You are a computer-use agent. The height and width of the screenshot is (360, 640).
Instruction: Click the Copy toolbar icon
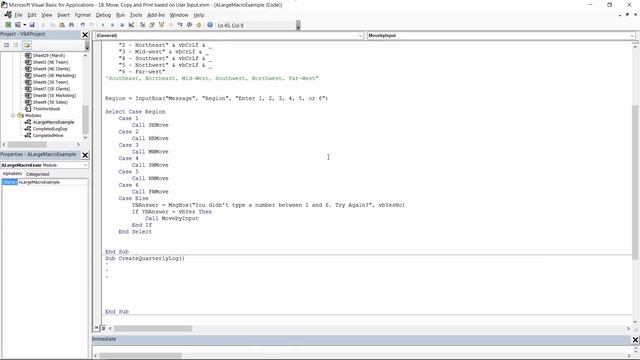click(x=53, y=25)
